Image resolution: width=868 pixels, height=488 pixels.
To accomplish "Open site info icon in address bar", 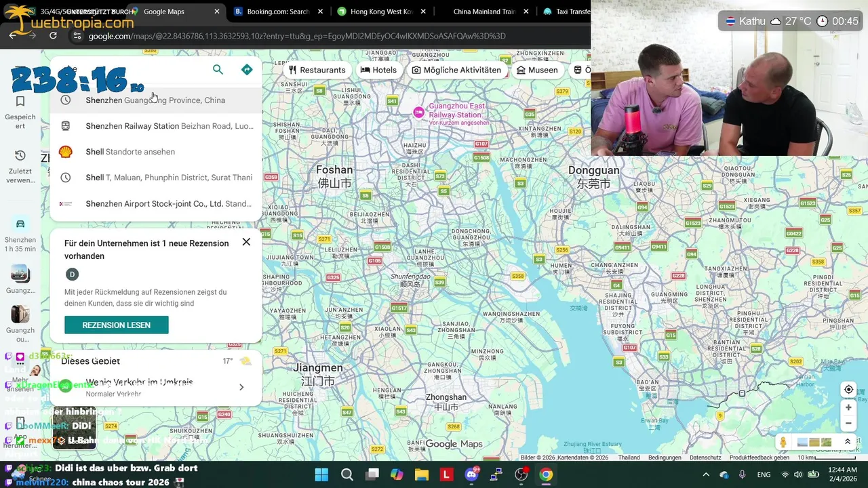I will (77, 36).
